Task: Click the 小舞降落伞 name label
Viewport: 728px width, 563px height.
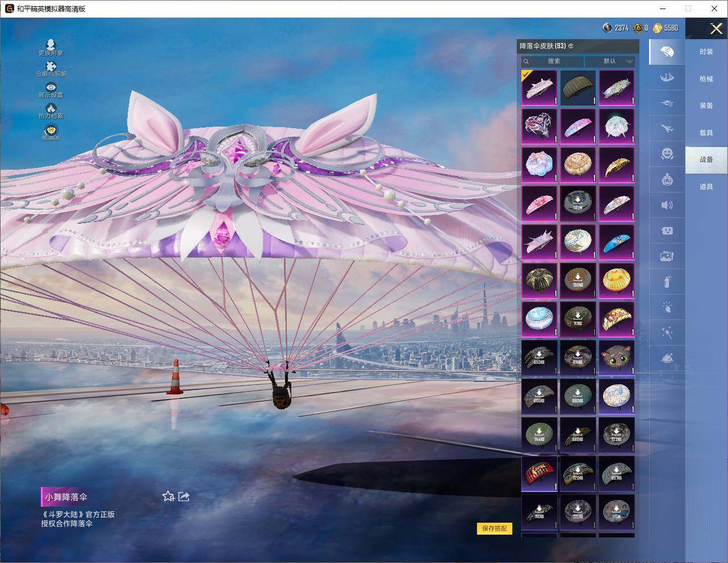Action: 66,497
